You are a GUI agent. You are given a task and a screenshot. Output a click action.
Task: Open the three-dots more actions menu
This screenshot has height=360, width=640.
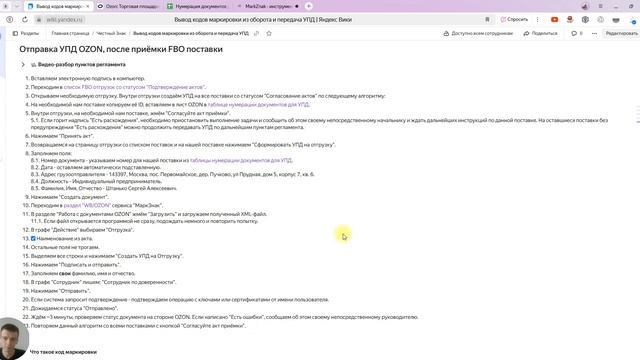(594, 33)
